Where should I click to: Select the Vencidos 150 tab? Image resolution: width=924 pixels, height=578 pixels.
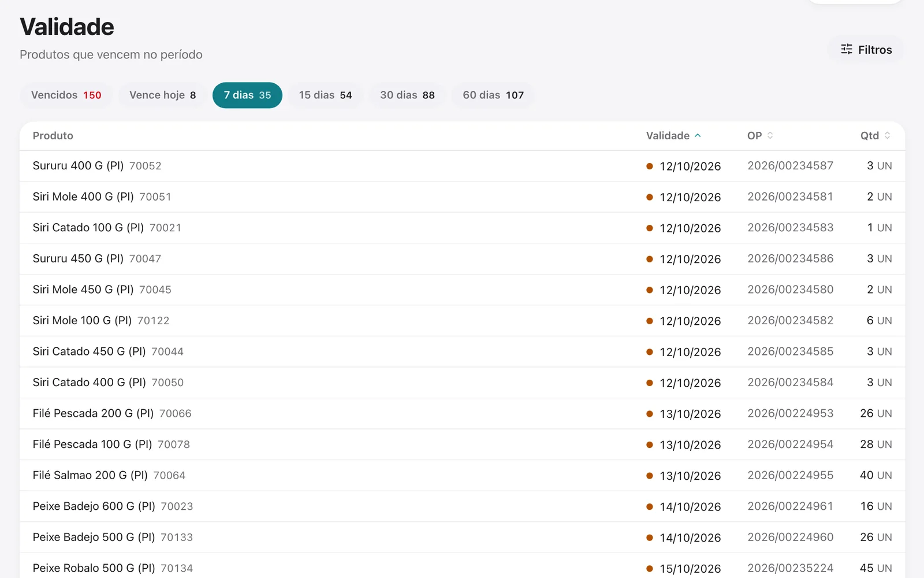[x=66, y=95]
